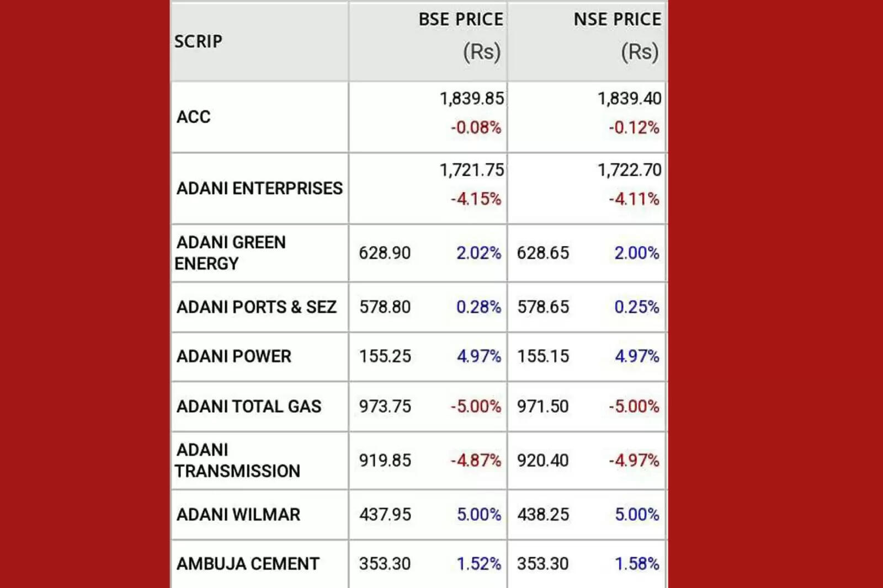
Task: Select ADANI GREEN ENERGY scrip name
Action: [231, 253]
